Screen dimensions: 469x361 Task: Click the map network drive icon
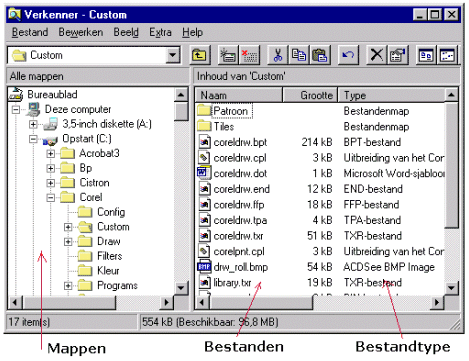click(x=228, y=55)
